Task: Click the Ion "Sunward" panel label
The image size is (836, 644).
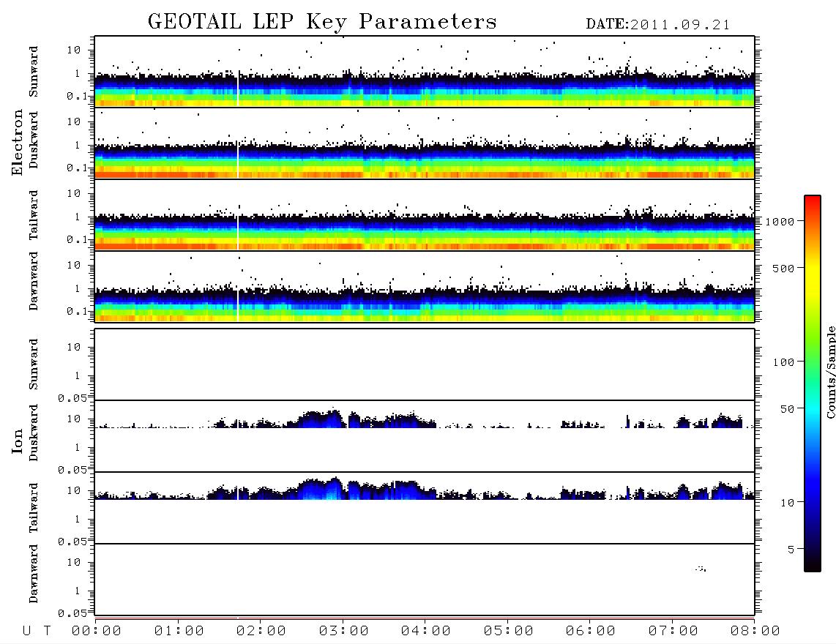Action: pos(34,364)
